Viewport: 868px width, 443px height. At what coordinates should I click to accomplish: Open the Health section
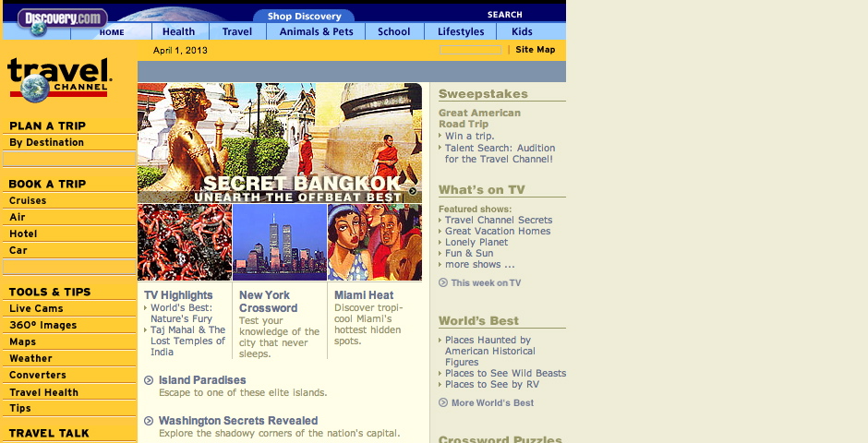coord(179,31)
